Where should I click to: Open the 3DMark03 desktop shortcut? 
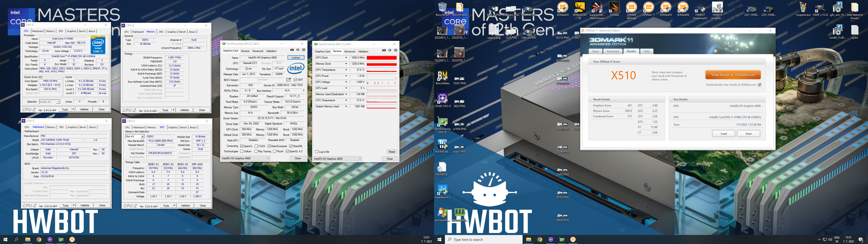coord(562,9)
